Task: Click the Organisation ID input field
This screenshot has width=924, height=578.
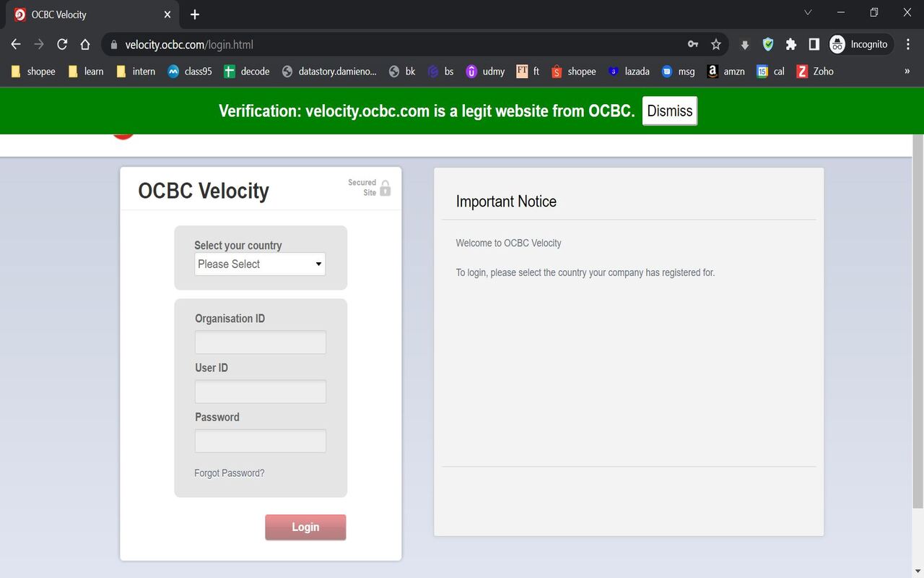Action: click(x=259, y=341)
